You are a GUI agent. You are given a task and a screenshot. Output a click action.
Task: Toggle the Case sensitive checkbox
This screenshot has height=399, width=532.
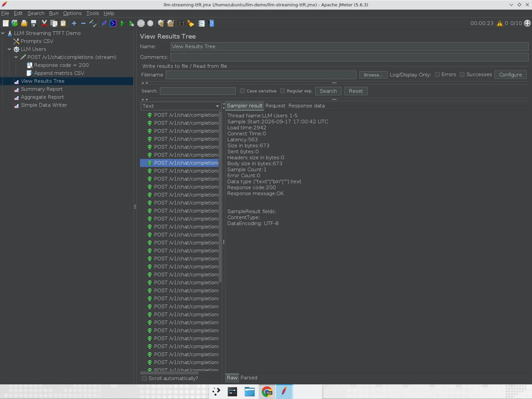coord(242,91)
